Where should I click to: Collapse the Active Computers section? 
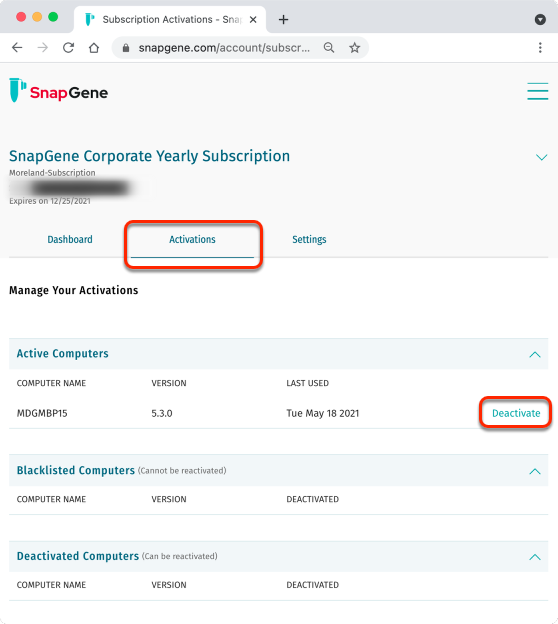(x=535, y=354)
